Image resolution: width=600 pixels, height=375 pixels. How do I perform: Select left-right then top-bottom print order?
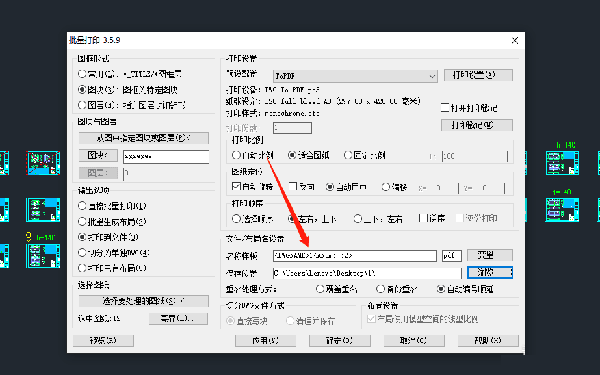292,218
